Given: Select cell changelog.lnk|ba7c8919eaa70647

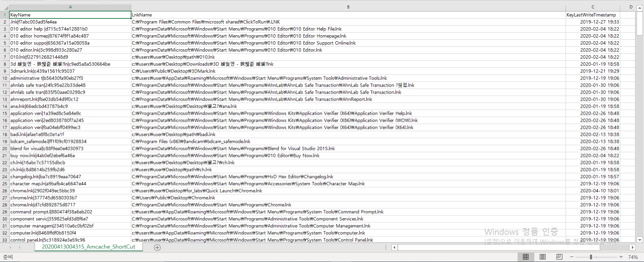Looking at the screenshot, I should (x=70, y=177).
